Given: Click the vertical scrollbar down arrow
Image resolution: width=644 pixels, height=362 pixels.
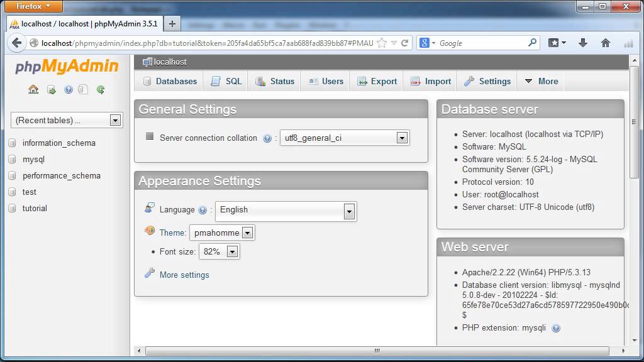Looking at the screenshot, I should pos(635,340).
